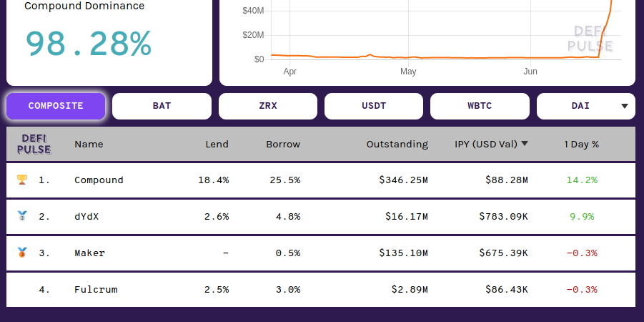Expand the DAI token dropdown arrow
This screenshot has height=322, width=644.
click(x=625, y=106)
